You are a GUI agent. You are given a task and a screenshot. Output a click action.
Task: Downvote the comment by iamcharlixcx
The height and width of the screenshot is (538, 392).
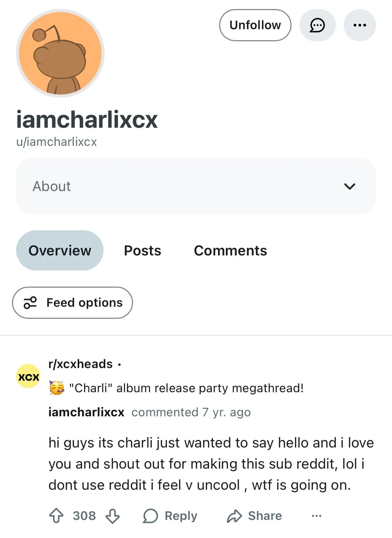(113, 515)
